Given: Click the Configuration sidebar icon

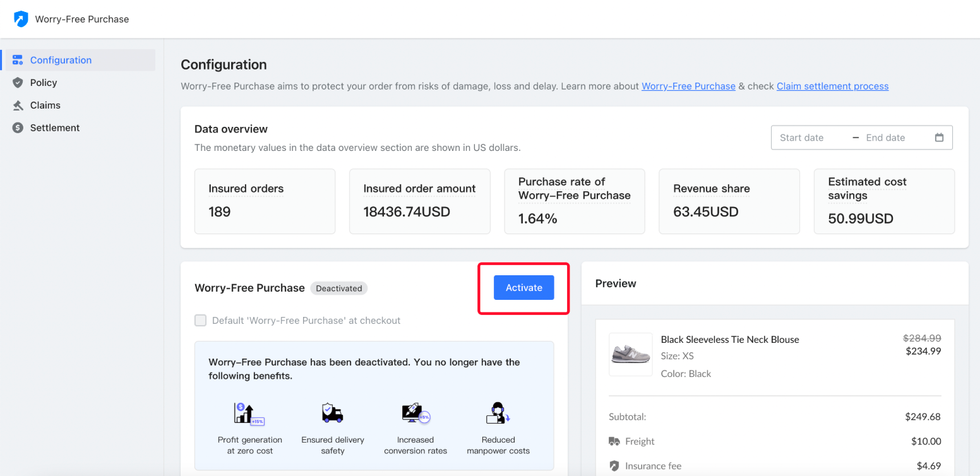Looking at the screenshot, I should (x=18, y=60).
